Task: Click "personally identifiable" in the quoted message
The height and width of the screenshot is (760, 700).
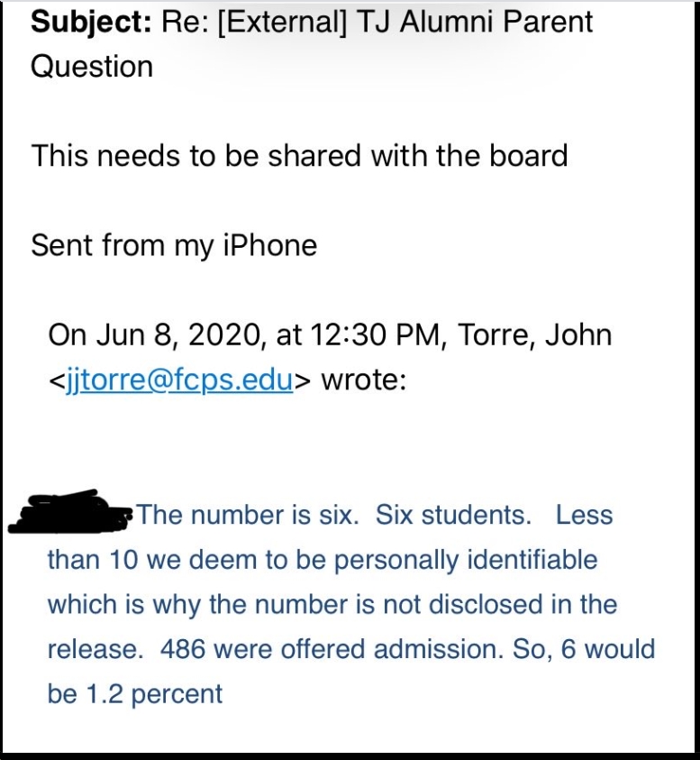Action: [466, 560]
